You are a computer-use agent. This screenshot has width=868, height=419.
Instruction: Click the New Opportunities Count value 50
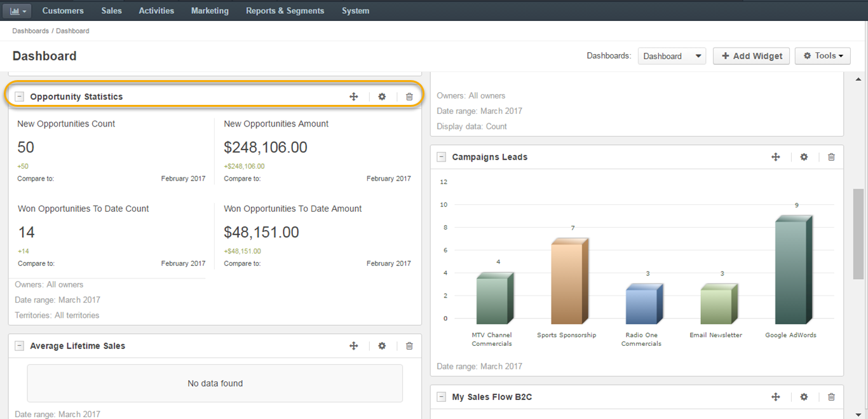coord(26,148)
